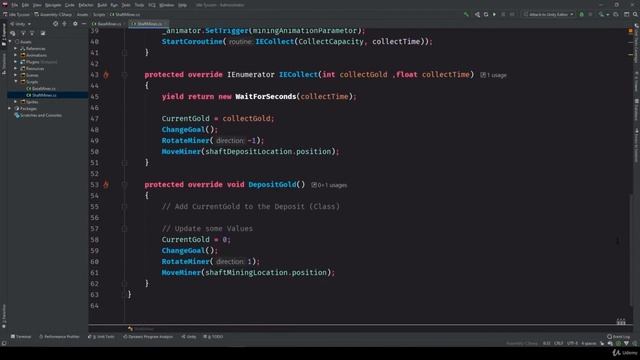
Task: Click the '1 usage' code lens on IECollect
Action: (493, 75)
